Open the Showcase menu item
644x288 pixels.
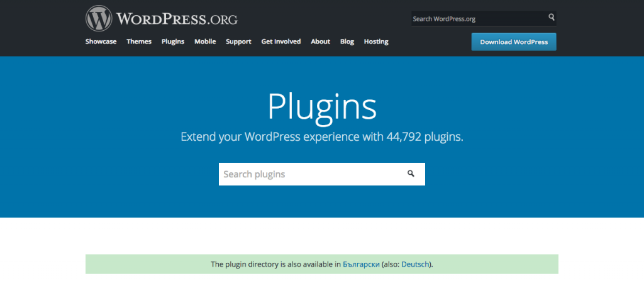(101, 42)
